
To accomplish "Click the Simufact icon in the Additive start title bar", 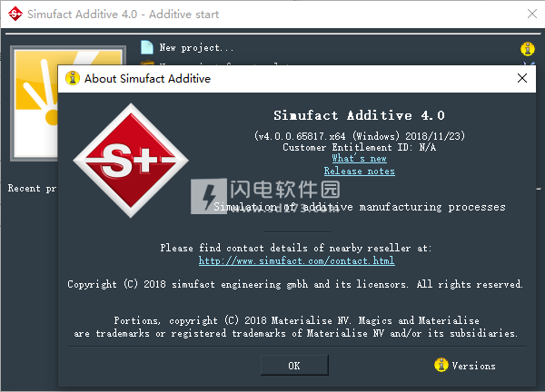I will (x=15, y=14).
